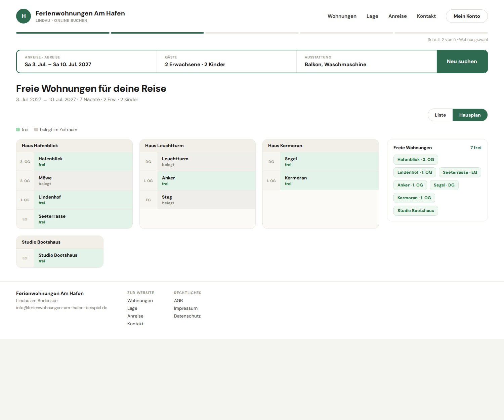Switch to the Liste view

click(x=440, y=115)
